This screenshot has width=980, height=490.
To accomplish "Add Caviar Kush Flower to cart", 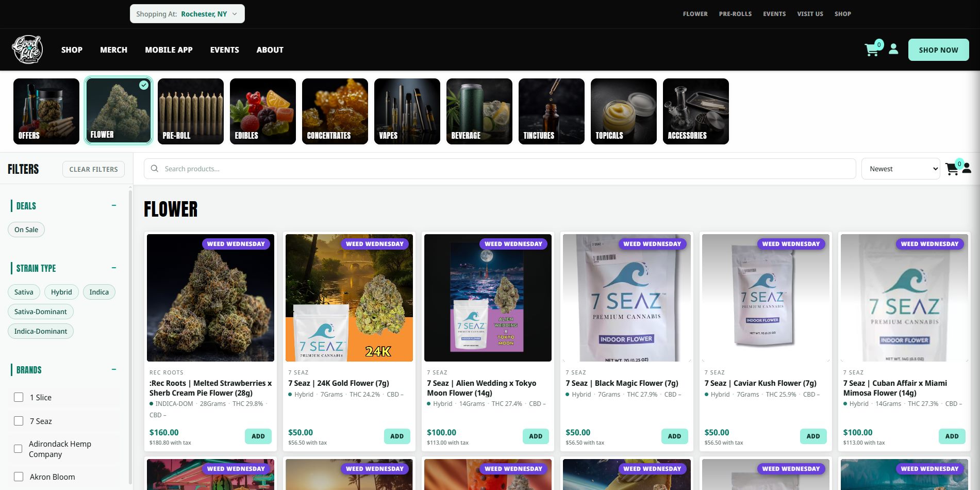I will (x=813, y=436).
